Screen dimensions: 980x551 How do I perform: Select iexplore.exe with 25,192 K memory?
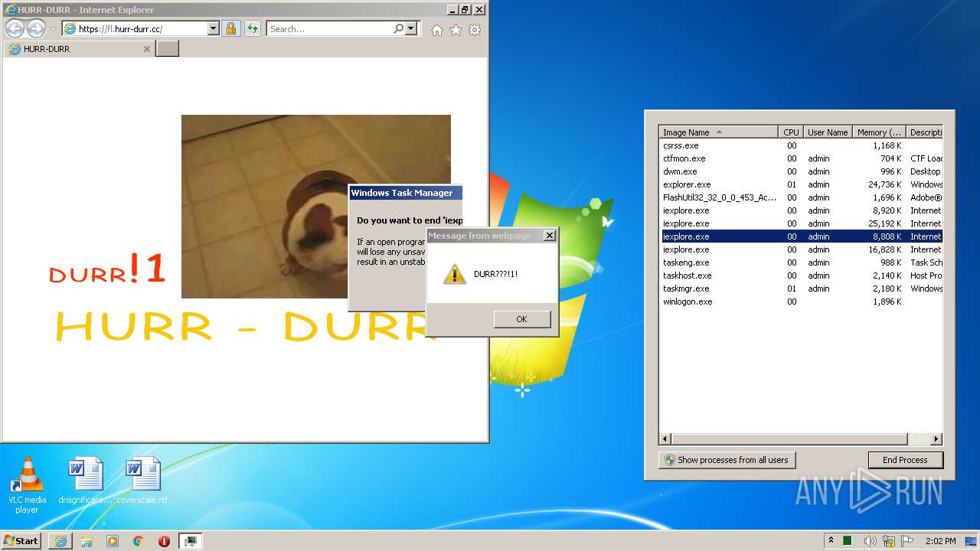pyautogui.click(x=802, y=223)
